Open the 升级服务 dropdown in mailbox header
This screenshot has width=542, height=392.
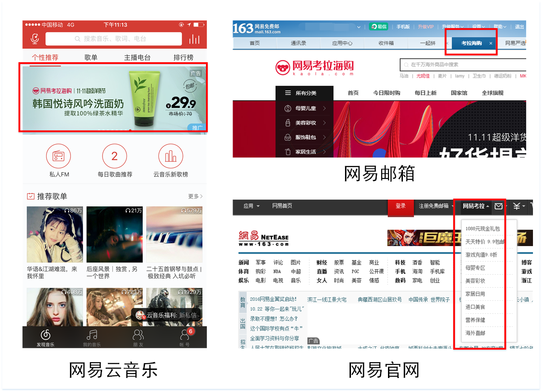click(x=453, y=27)
